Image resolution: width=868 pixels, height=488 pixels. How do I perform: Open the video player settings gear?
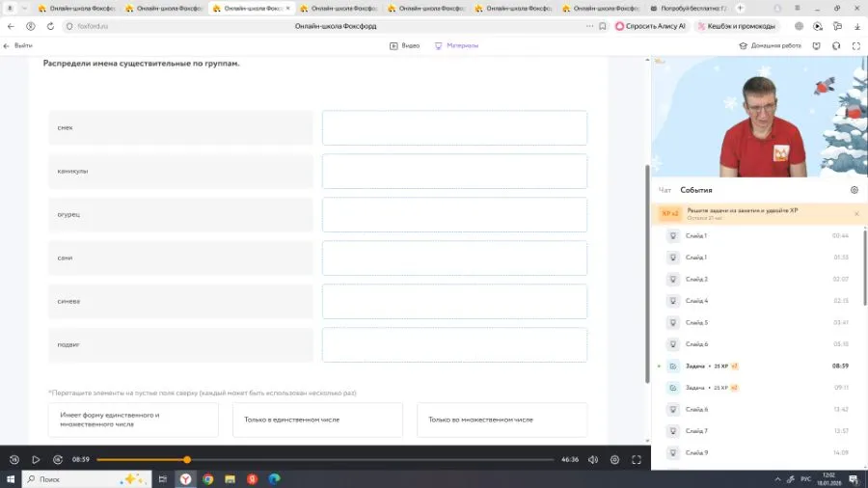pyautogui.click(x=614, y=459)
